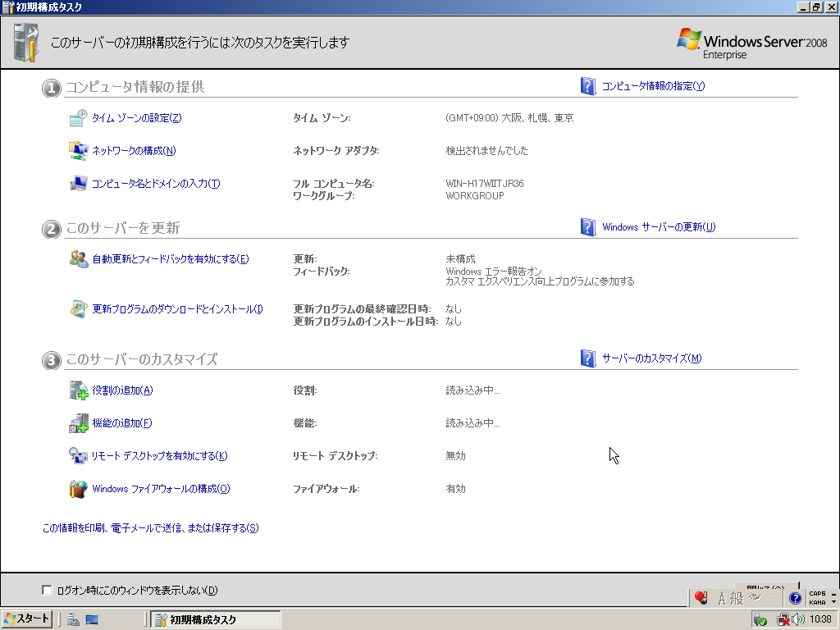Select 初期構成タスク taskbar button
Image resolution: width=840 pixels, height=630 pixels.
216,620
